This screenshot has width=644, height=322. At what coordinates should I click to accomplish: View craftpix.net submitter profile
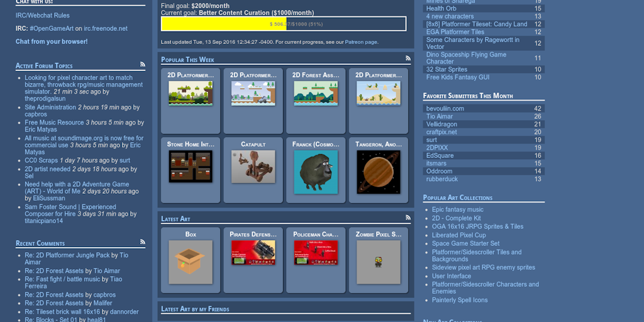tap(441, 132)
